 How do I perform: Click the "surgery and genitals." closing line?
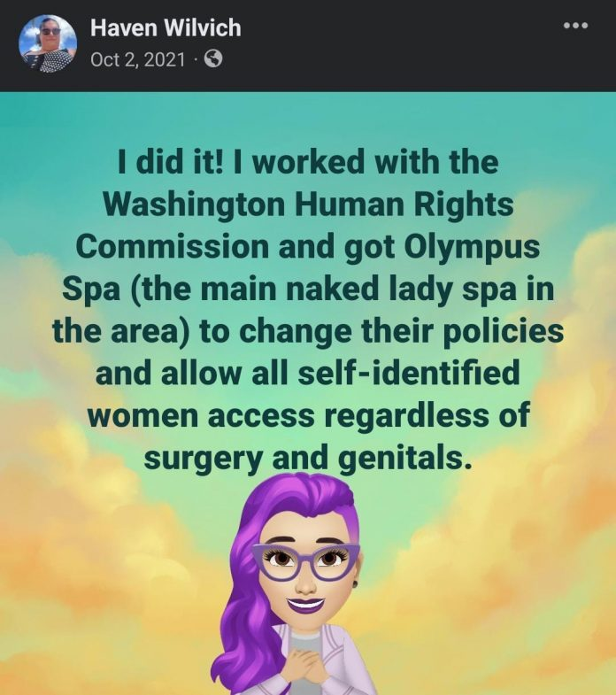(x=306, y=459)
